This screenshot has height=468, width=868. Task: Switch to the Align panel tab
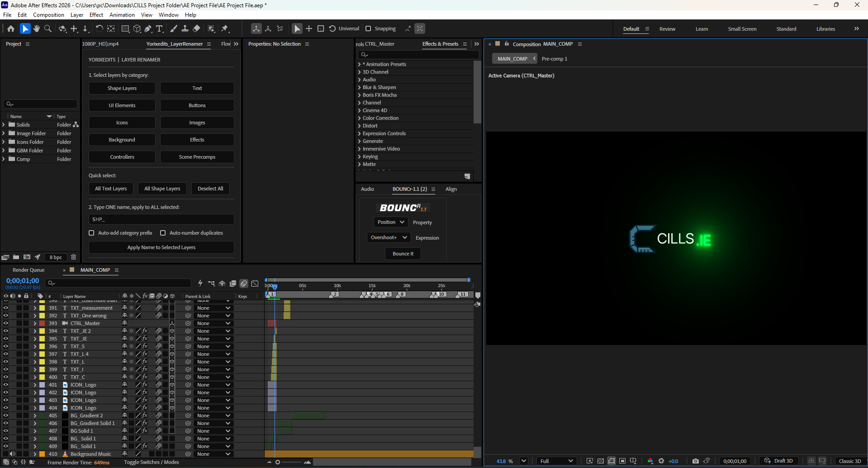(451, 189)
